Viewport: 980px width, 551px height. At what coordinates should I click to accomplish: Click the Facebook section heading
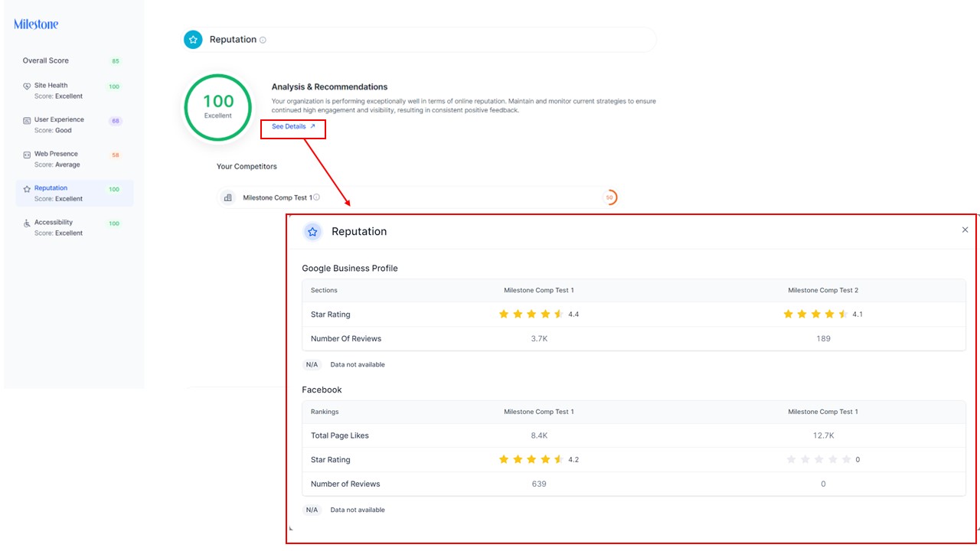pyautogui.click(x=322, y=390)
